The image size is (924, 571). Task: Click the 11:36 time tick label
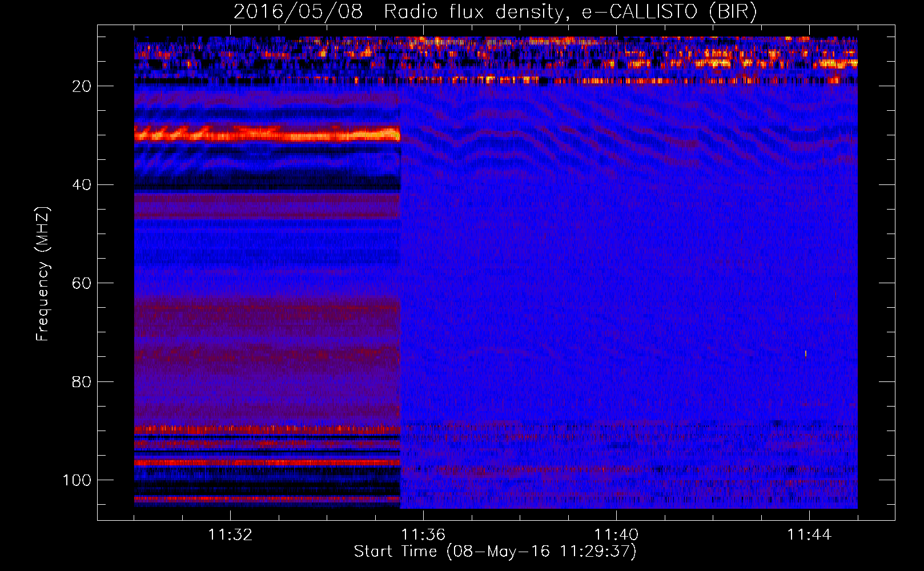pos(423,534)
